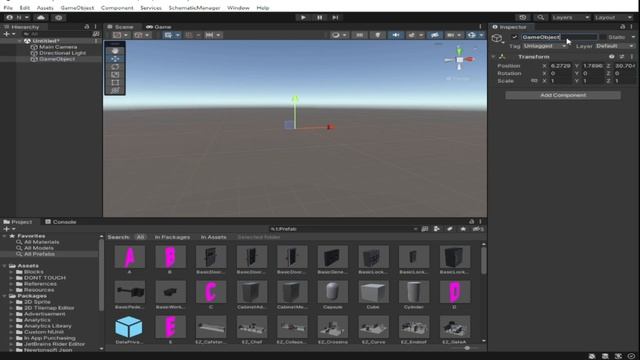
Task: Filter search to In Assets
Action: pyautogui.click(x=213, y=237)
